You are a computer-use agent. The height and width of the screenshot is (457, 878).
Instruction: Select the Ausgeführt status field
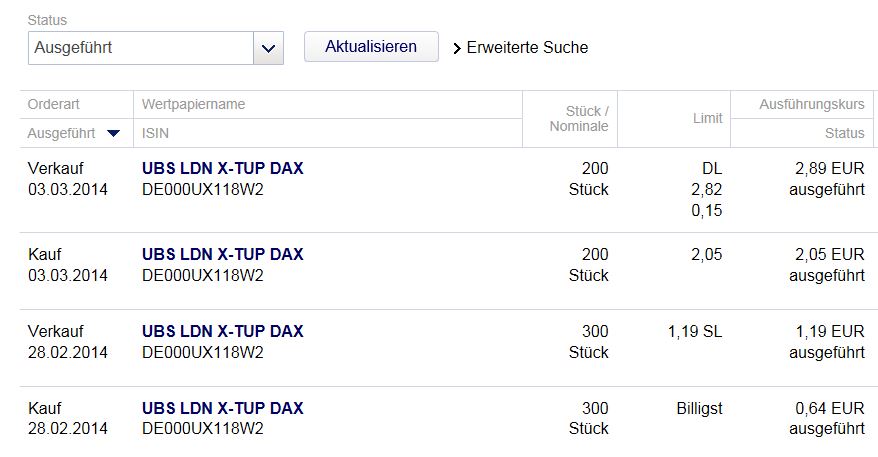[x=141, y=47]
